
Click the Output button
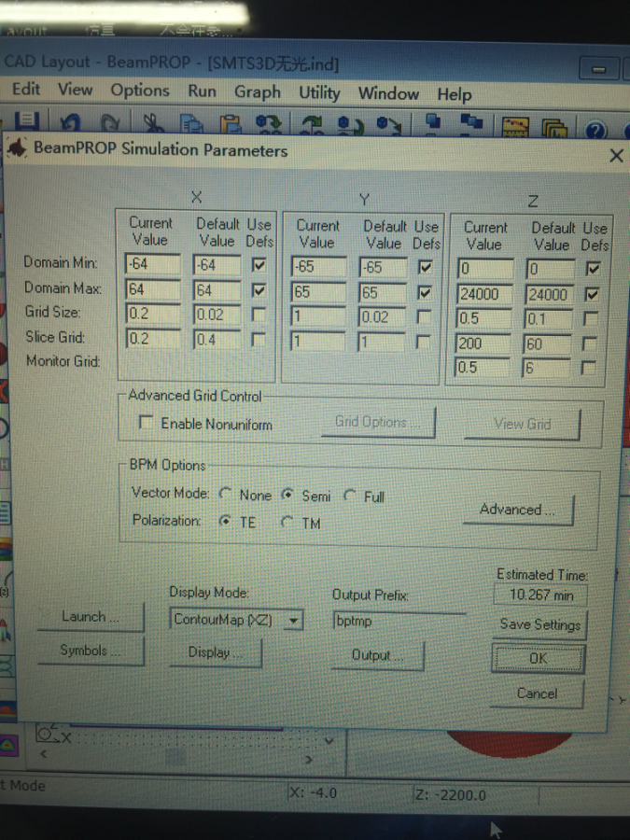click(x=378, y=655)
